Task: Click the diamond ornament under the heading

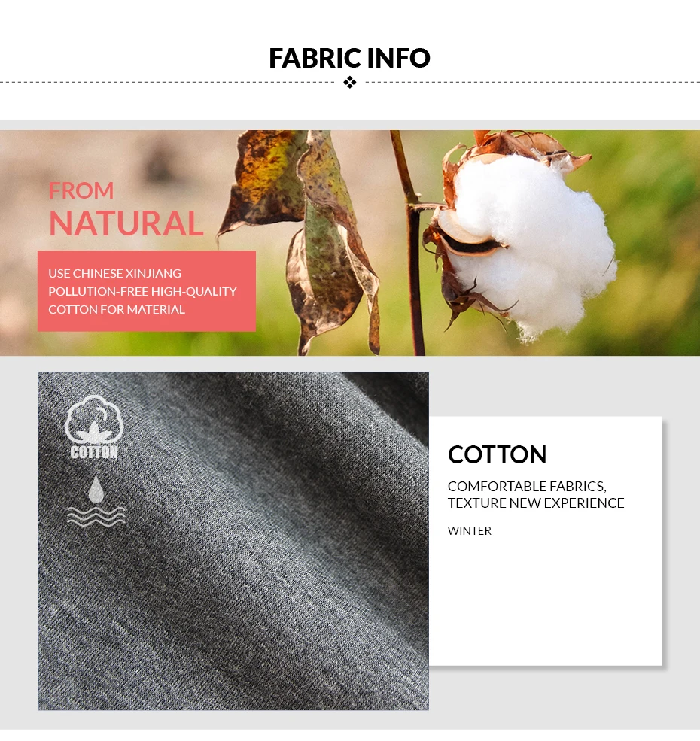Action: coord(350,82)
